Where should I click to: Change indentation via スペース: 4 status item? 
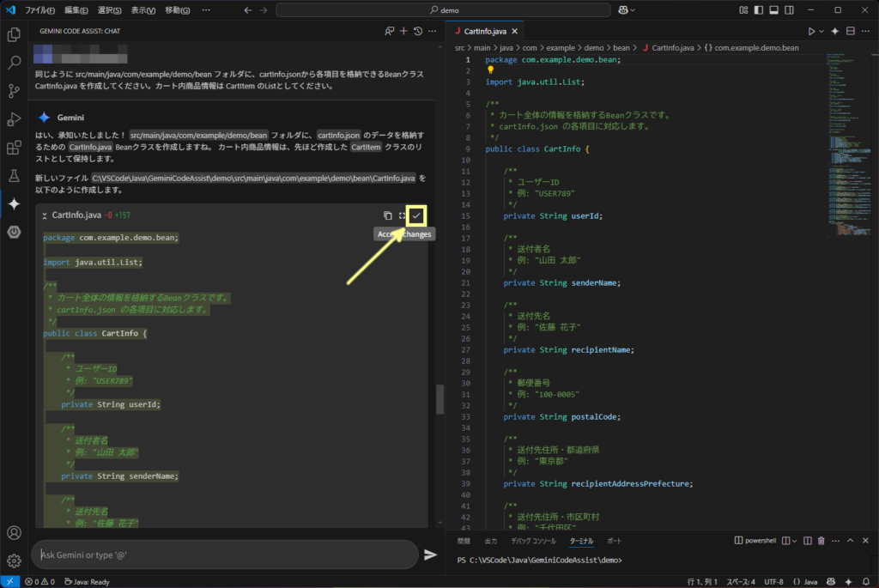741,582
